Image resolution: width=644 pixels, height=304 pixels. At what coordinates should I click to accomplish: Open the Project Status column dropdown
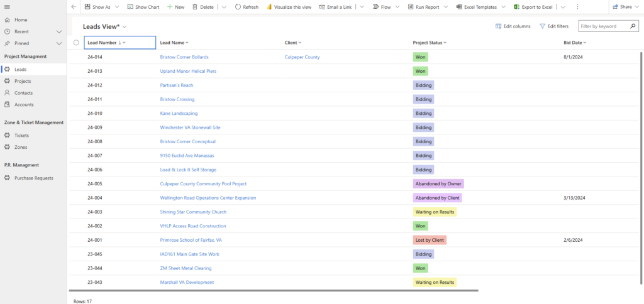point(445,43)
